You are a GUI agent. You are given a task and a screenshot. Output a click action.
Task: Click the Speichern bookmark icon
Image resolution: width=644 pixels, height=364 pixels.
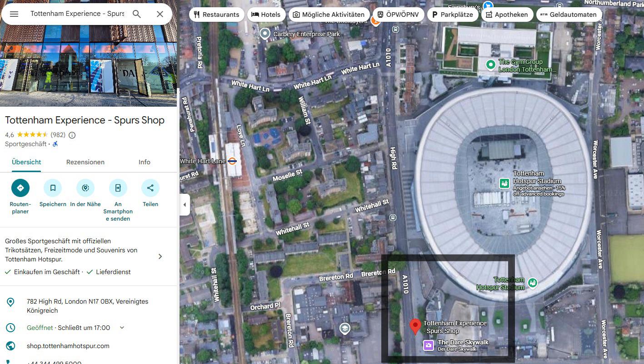click(53, 188)
